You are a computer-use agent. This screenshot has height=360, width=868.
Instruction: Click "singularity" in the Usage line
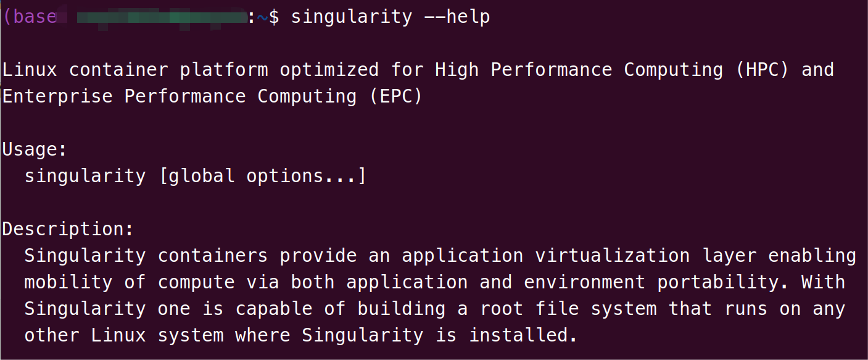tap(85, 176)
